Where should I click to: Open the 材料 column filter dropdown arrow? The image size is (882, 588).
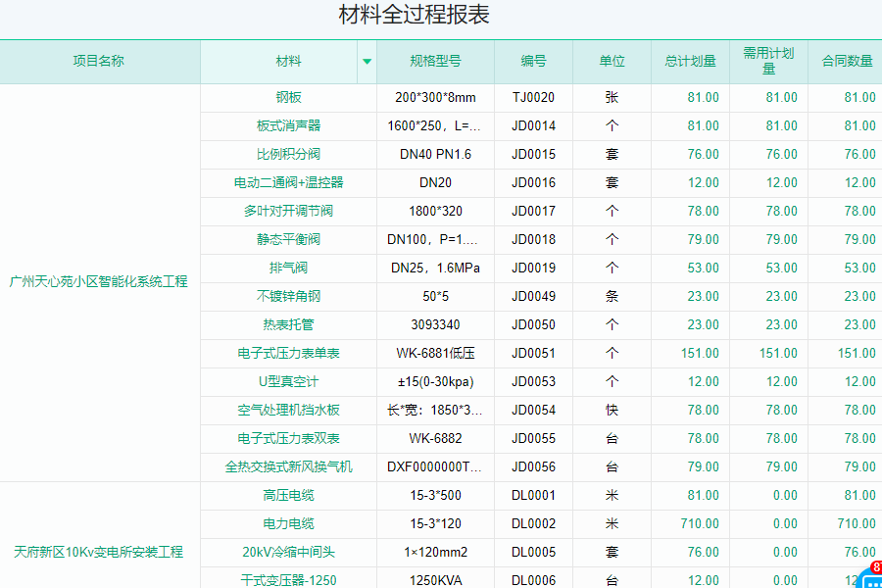click(x=367, y=61)
